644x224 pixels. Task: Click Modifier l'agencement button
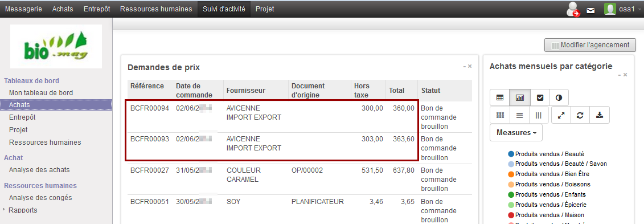(590, 45)
